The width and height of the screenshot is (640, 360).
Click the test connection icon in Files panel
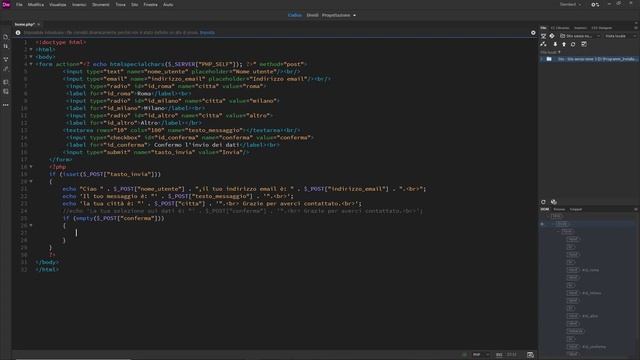[x=543, y=44]
